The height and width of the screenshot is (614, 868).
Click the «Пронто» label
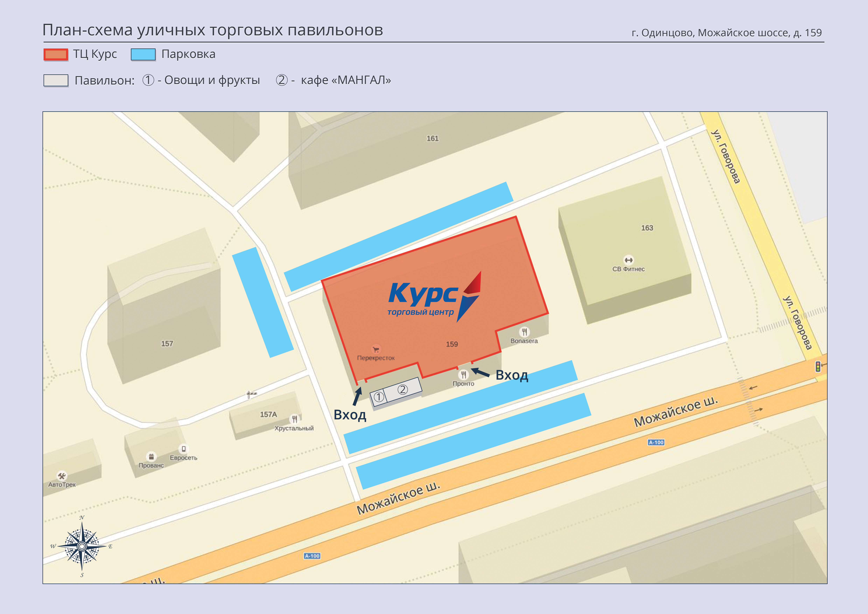coord(463,384)
